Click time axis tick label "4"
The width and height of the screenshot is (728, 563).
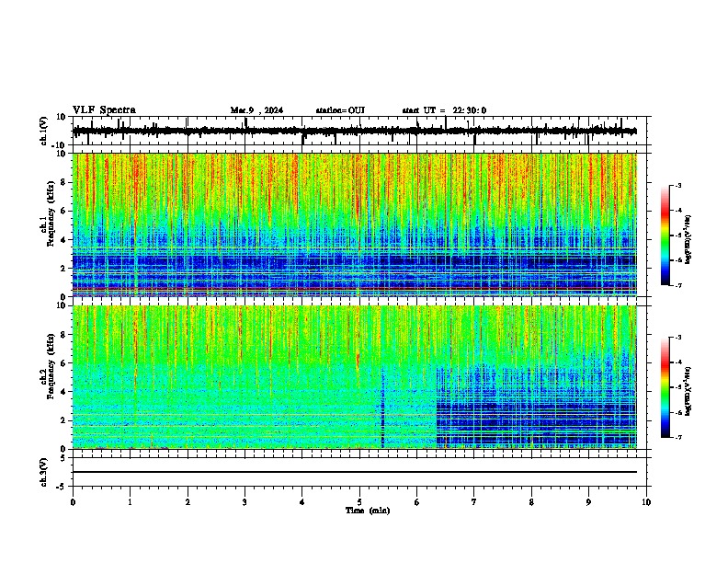[302, 502]
